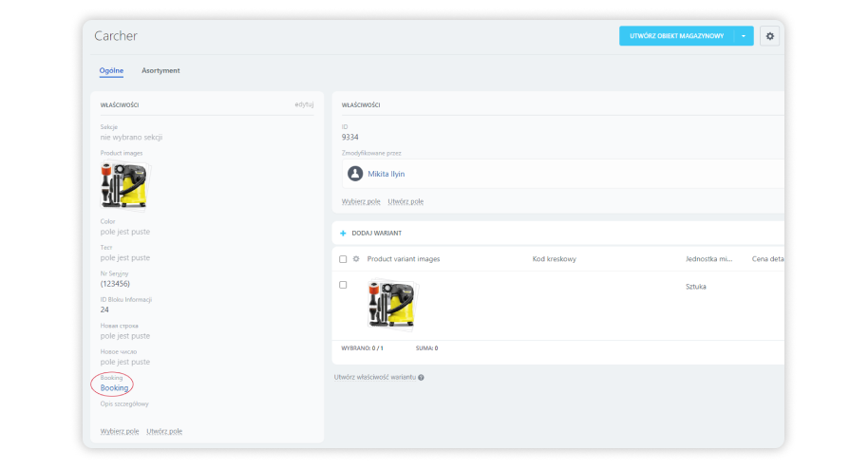This screenshot has width=868, height=469.
Task: Open the Booking link
Action: point(114,387)
